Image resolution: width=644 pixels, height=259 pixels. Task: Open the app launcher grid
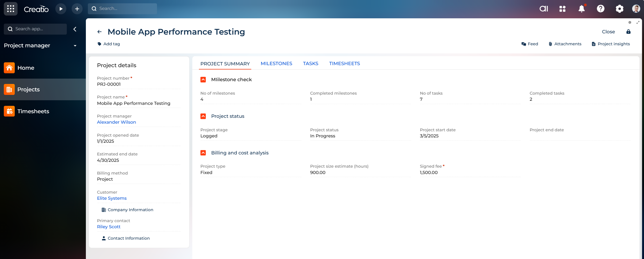[11, 9]
